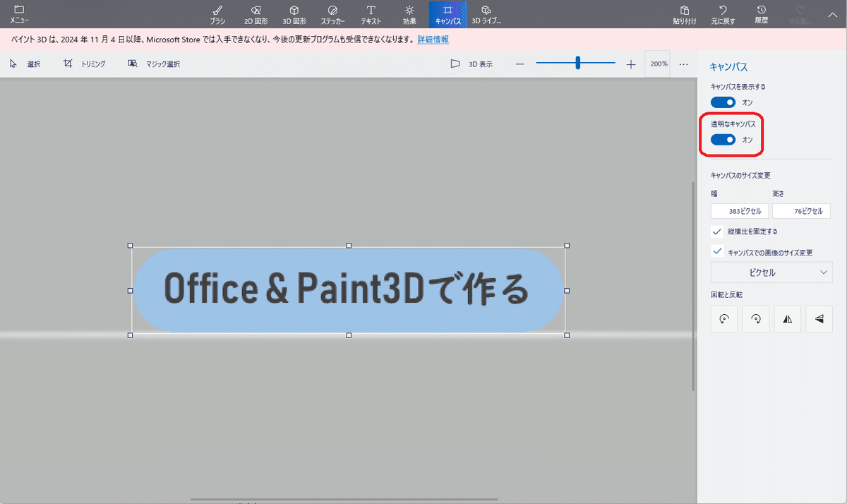847x504 pixels.
Task: Switch to the キャンバス canvas tab
Action: 448,14
